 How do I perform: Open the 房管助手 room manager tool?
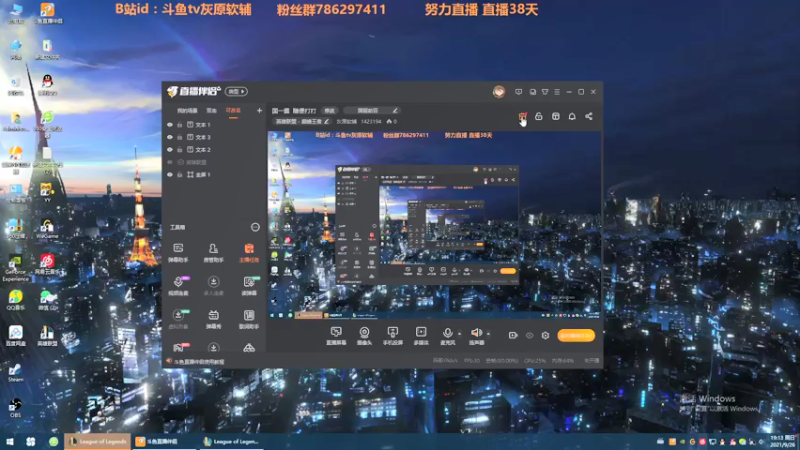point(213,252)
